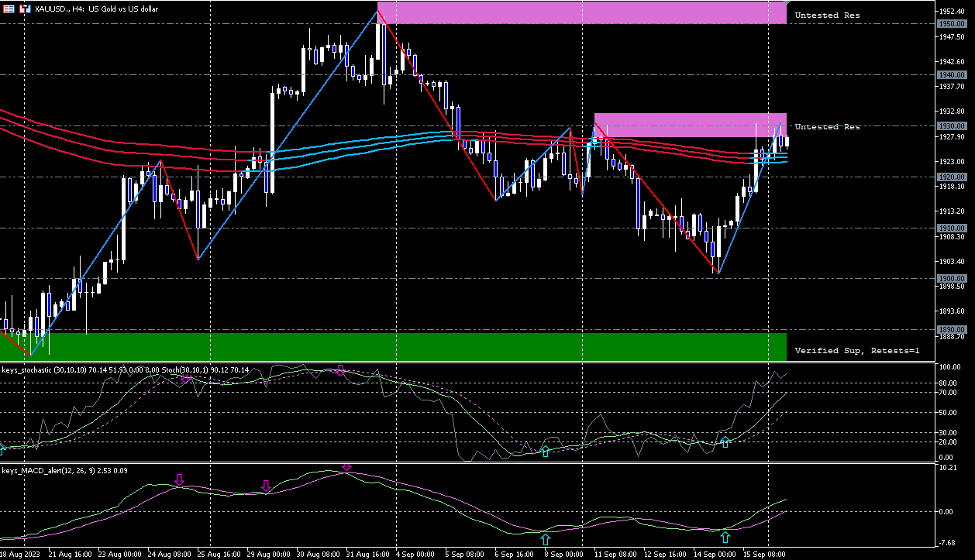Click the Verified Sup, Retests=1 label
The image size is (975, 560).
[x=856, y=350]
